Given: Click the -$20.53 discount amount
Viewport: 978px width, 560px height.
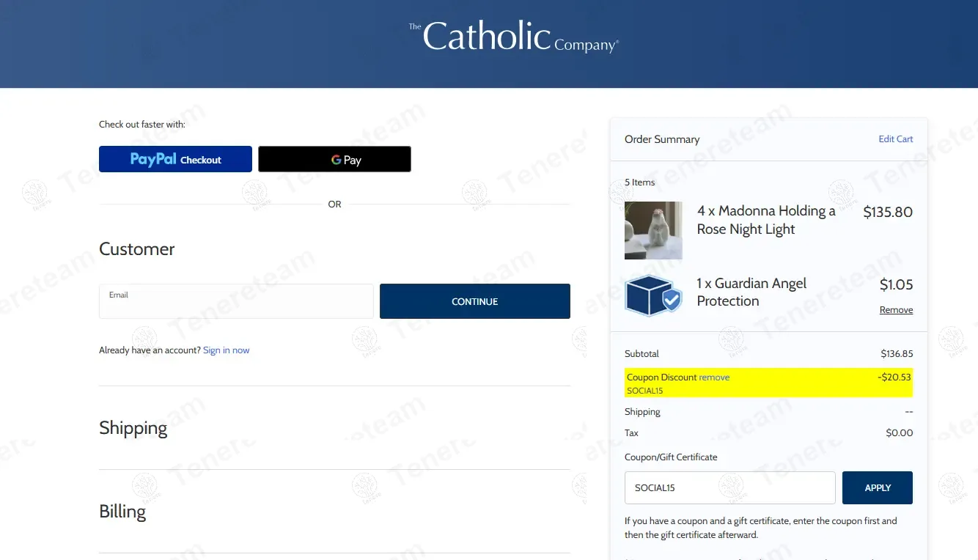Looking at the screenshot, I should pyautogui.click(x=894, y=377).
